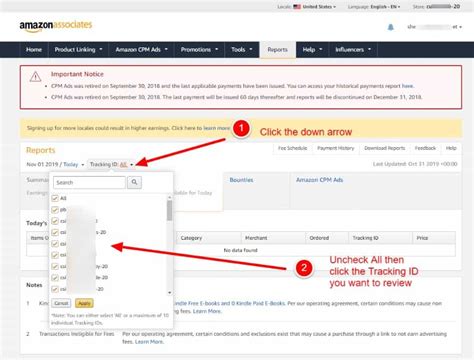
Task: Click the Feedback link
Action: click(425, 148)
